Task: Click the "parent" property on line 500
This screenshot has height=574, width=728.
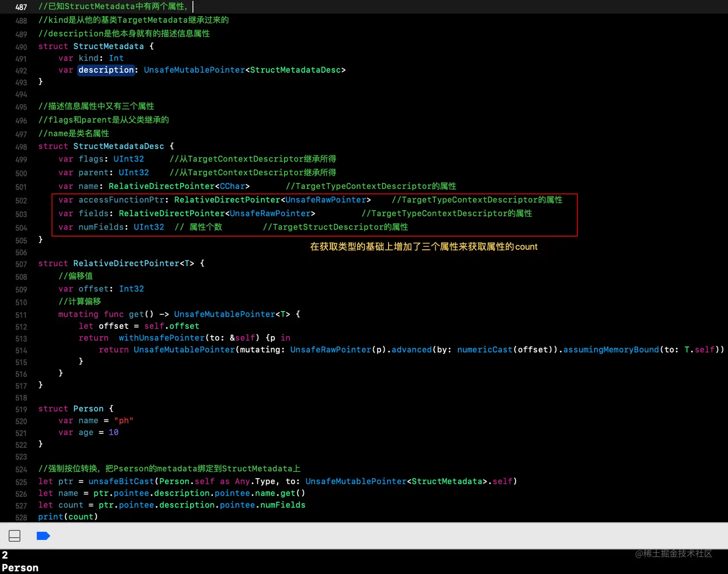Action: click(x=93, y=172)
